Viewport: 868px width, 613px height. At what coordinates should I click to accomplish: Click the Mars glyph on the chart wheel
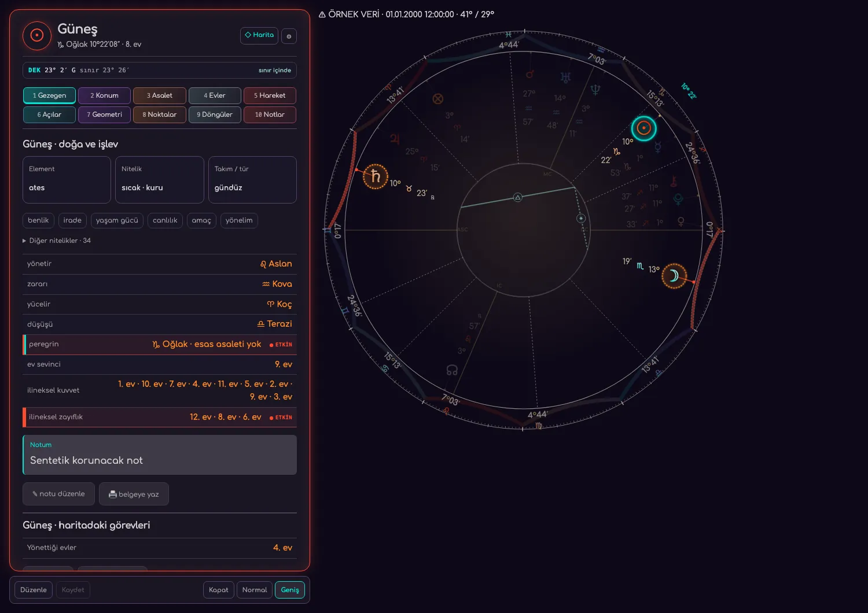click(529, 75)
